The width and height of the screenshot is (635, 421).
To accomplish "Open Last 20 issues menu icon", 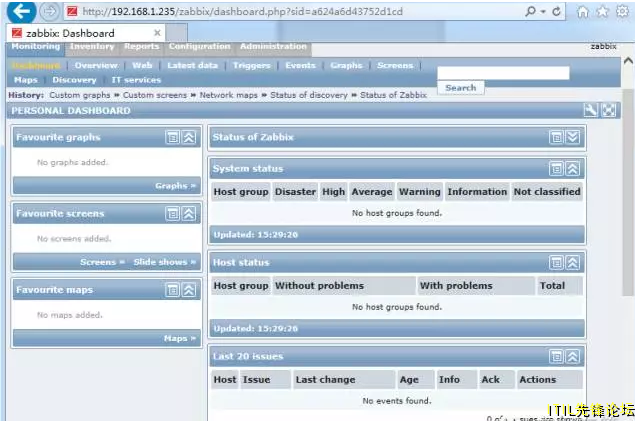I will click(x=556, y=357).
